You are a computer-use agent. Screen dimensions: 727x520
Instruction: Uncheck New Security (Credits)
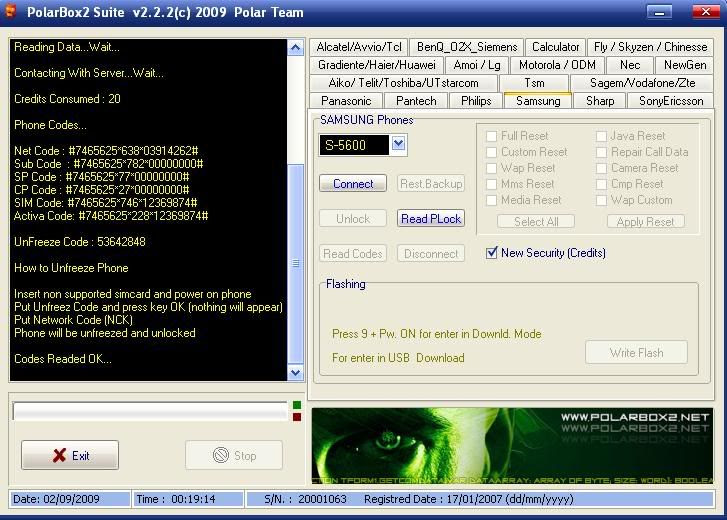491,253
